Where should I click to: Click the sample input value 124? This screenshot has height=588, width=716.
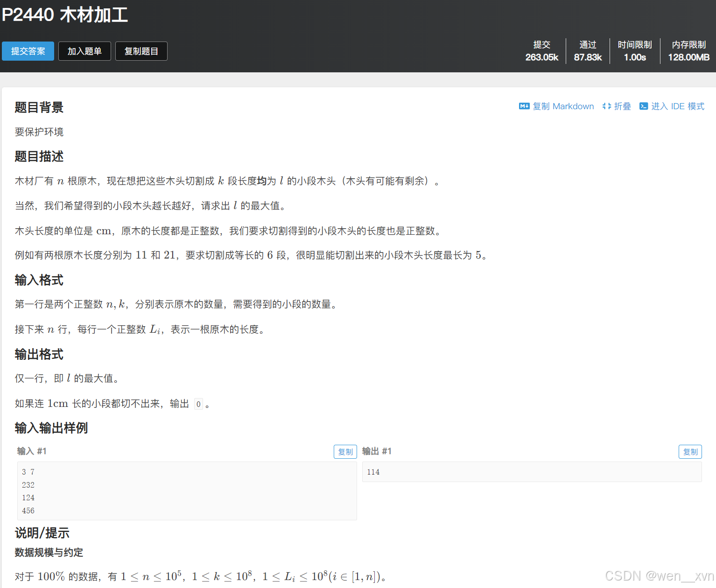[28, 497]
